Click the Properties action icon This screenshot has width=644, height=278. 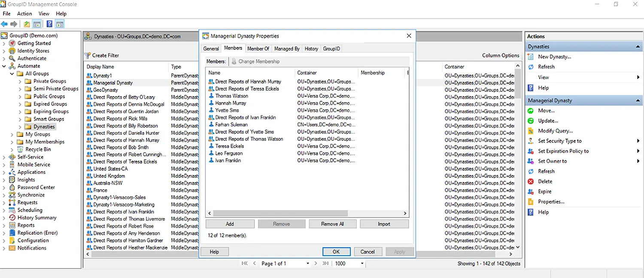click(531, 202)
